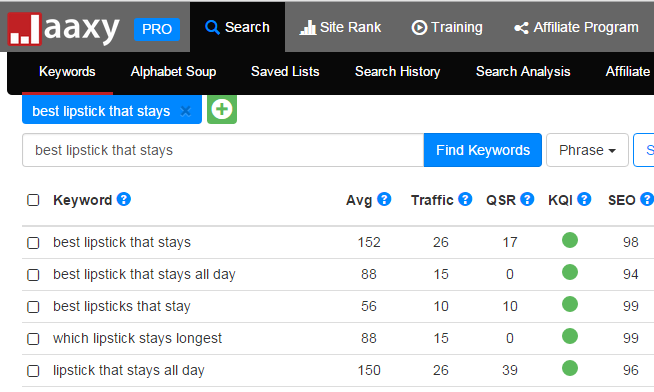Screen dimensions: 654x392
Task: Click KQI dot for 'which lipstick stays longest'
Action: pyautogui.click(x=570, y=336)
